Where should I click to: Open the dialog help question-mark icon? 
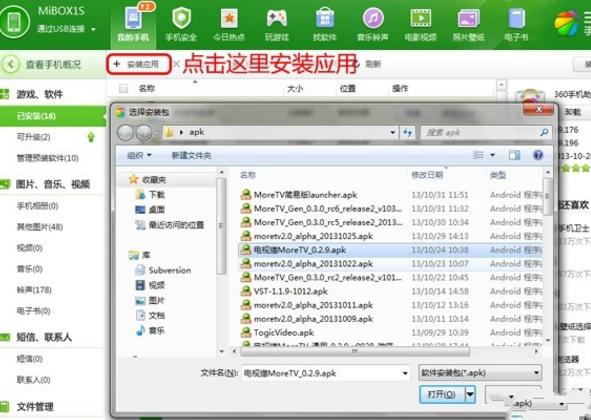click(538, 155)
